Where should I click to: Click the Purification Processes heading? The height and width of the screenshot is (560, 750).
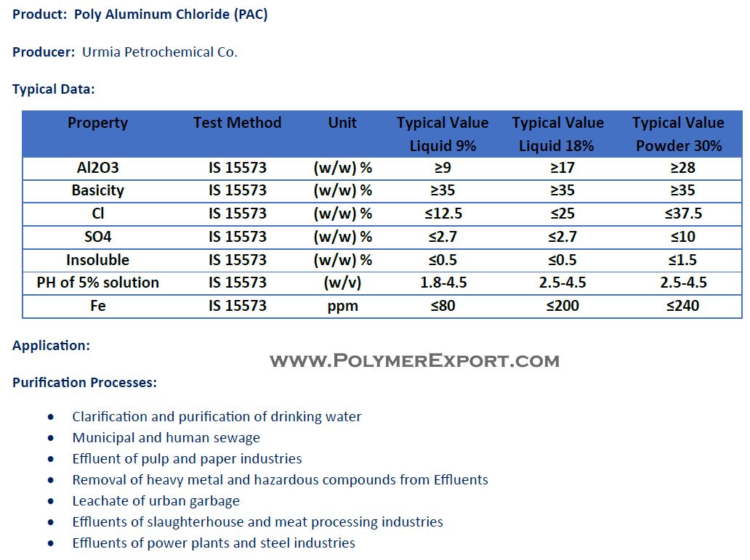click(x=84, y=383)
